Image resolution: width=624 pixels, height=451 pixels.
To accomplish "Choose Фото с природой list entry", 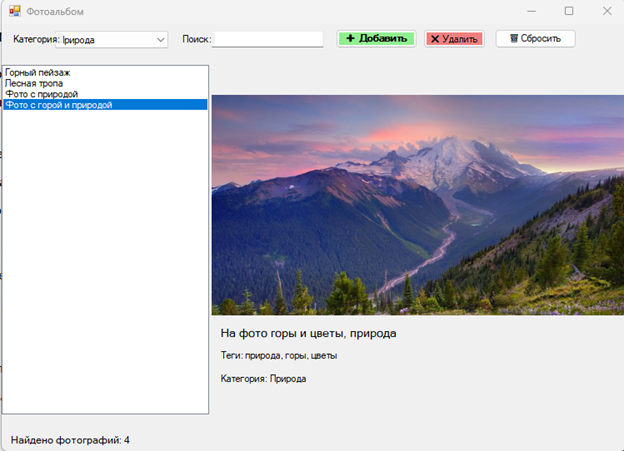I will click(41, 94).
